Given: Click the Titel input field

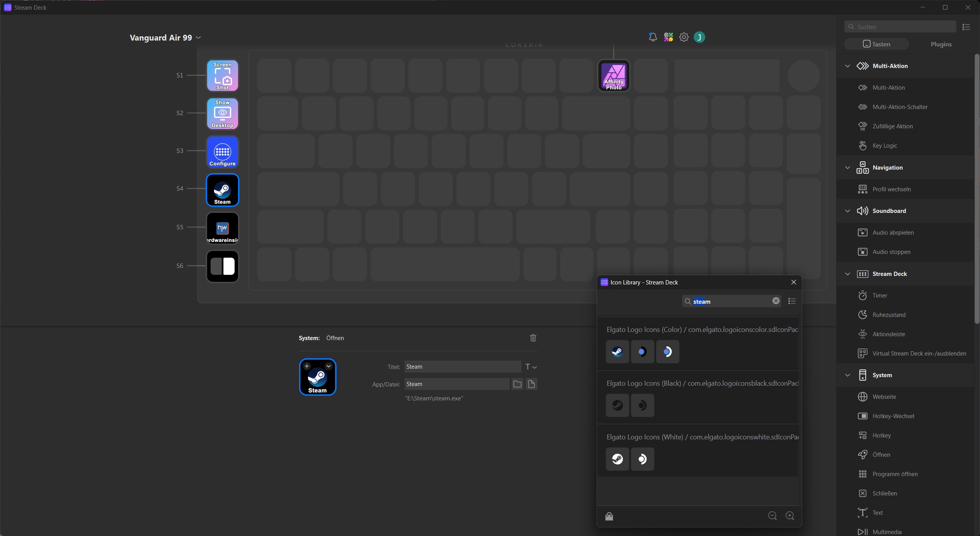Looking at the screenshot, I should pos(462,367).
